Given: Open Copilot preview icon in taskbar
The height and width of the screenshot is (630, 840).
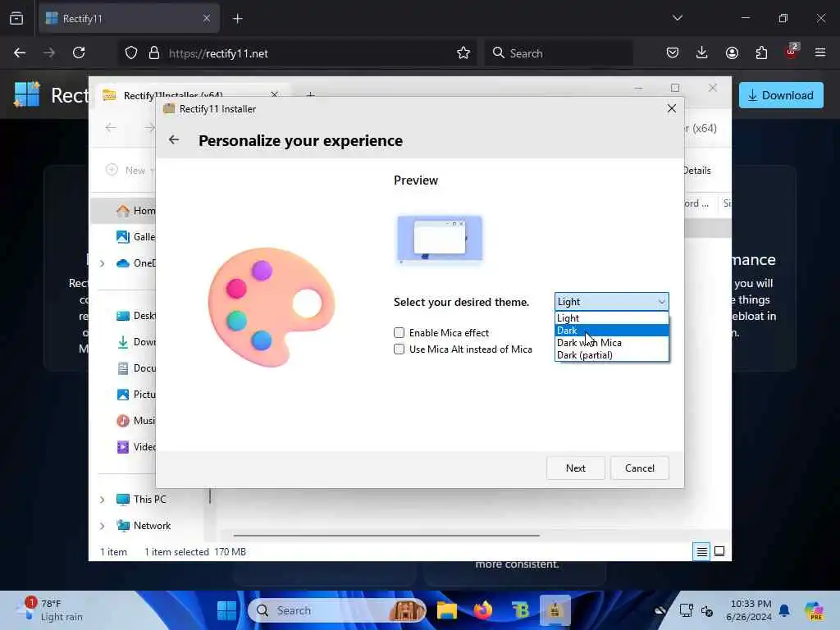Looking at the screenshot, I should [x=815, y=610].
